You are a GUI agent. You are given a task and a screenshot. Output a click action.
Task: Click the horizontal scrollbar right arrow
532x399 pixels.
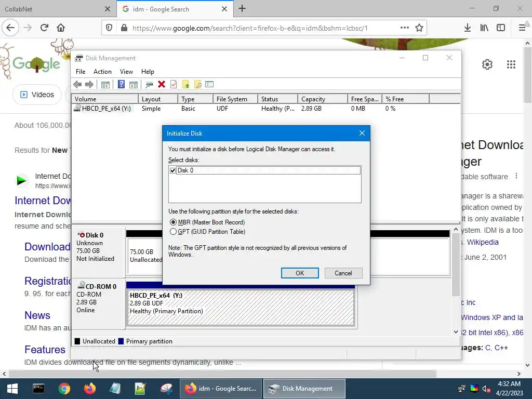(519, 374)
